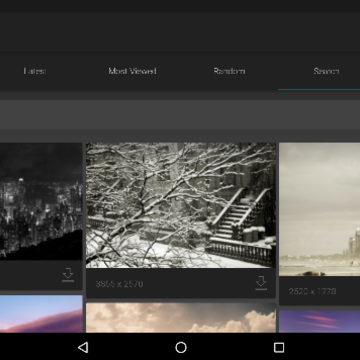Open the purple sky streaks thumbnail
This screenshot has height=360, width=360.
tap(320, 322)
